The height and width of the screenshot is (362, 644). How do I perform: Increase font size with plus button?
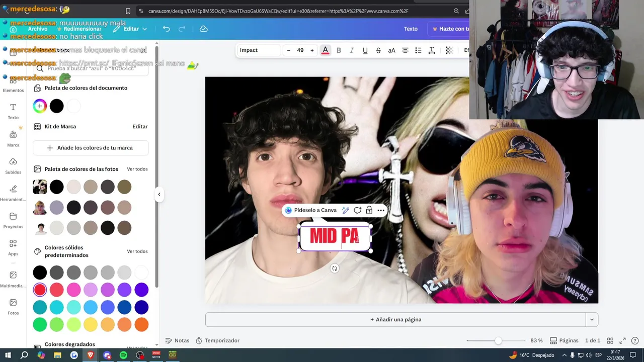312,50
